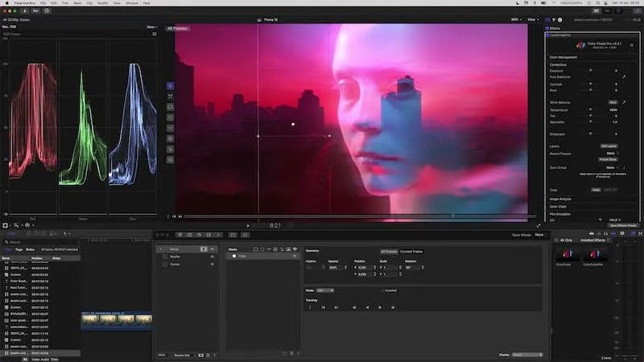
Task: Open the Mode dropdown in mask panel
Action: (x=324, y=290)
